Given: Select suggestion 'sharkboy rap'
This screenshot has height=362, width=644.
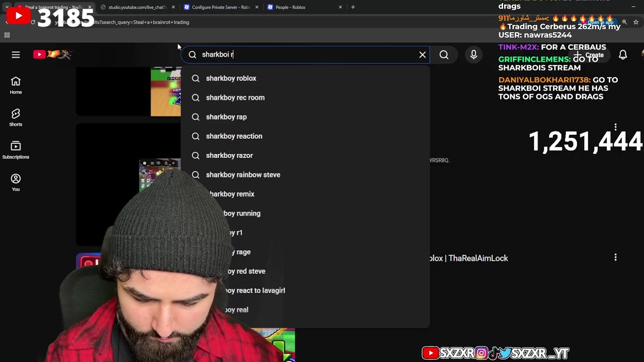Looking at the screenshot, I should [305, 117].
